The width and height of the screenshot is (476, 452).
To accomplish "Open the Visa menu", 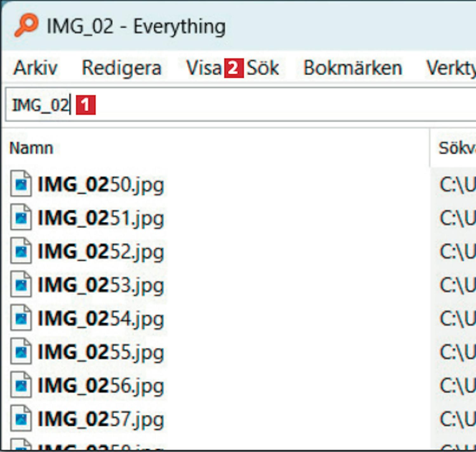I will pos(204,68).
